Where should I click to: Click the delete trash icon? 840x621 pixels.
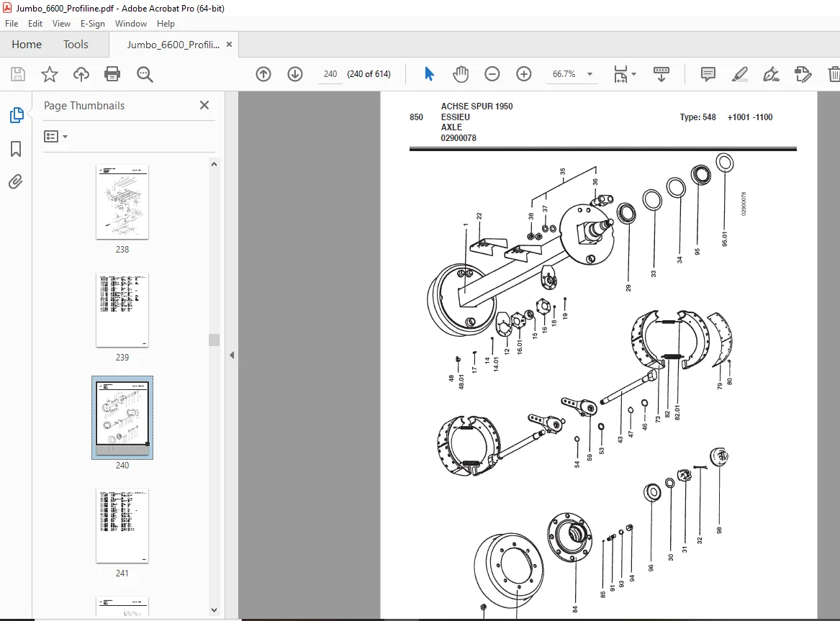pyautogui.click(x=834, y=74)
